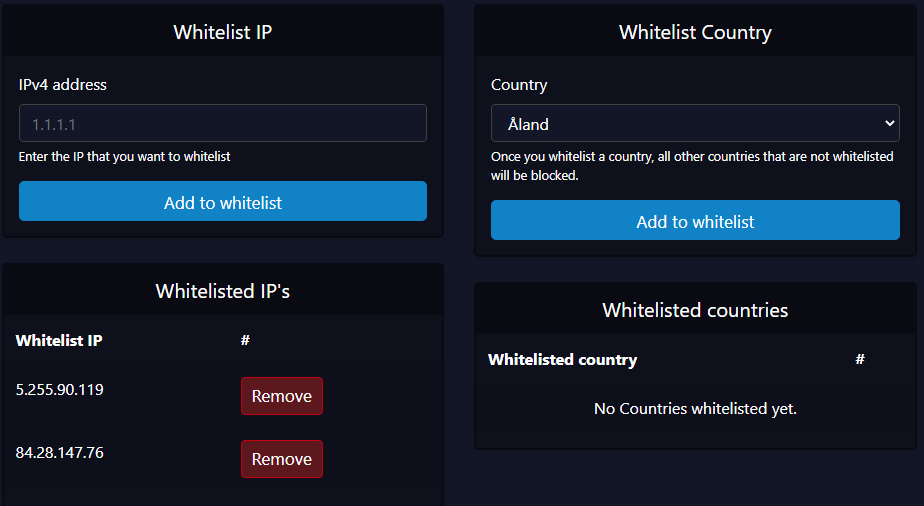
Task: Click the 'No Countries whitelisted yet' message
Action: 695,409
